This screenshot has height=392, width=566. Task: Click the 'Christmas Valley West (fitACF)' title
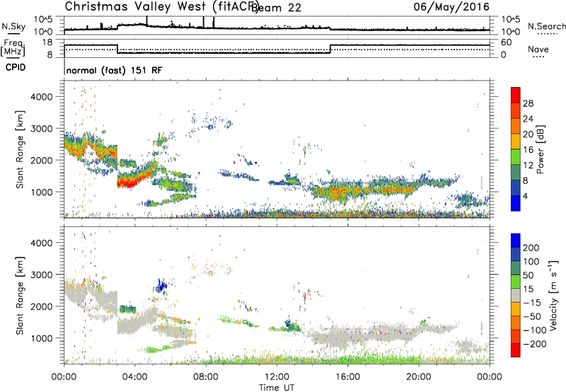tap(161, 6)
